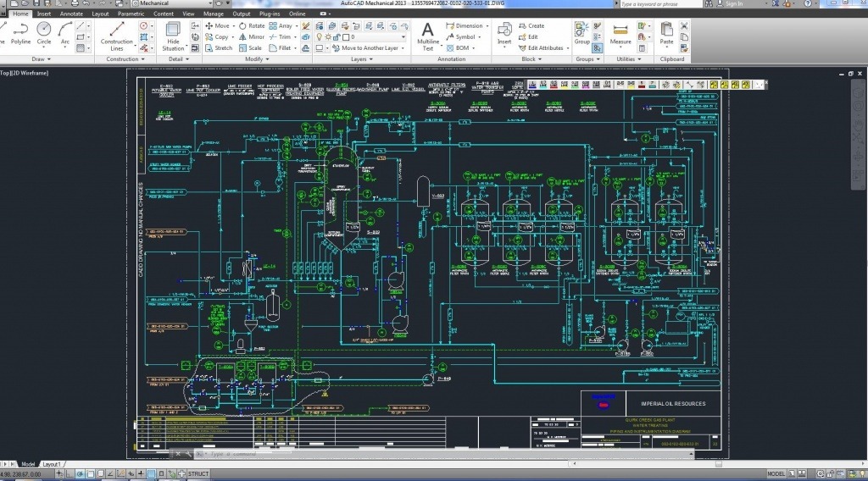Viewport: 868px width, 481px height.
Task: Click the Measure tool icon
Action: tap(620, 34)
